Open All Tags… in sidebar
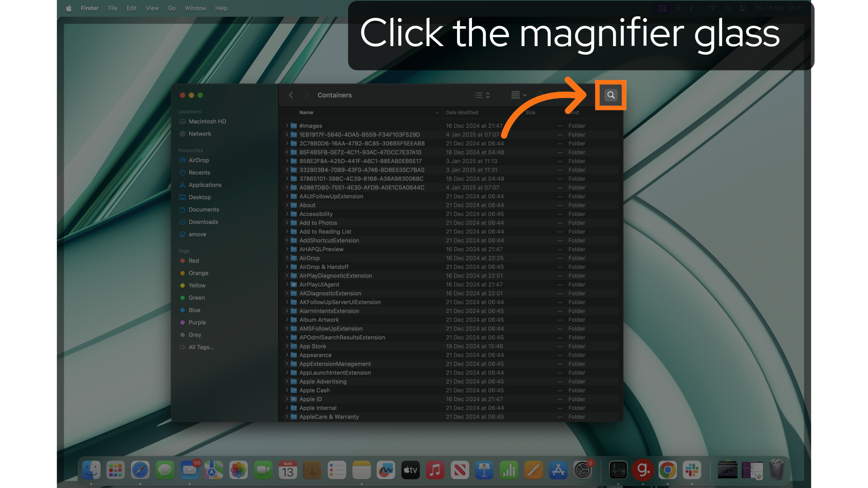The width and height of the screenshot is (868, 488). (201, 347)
